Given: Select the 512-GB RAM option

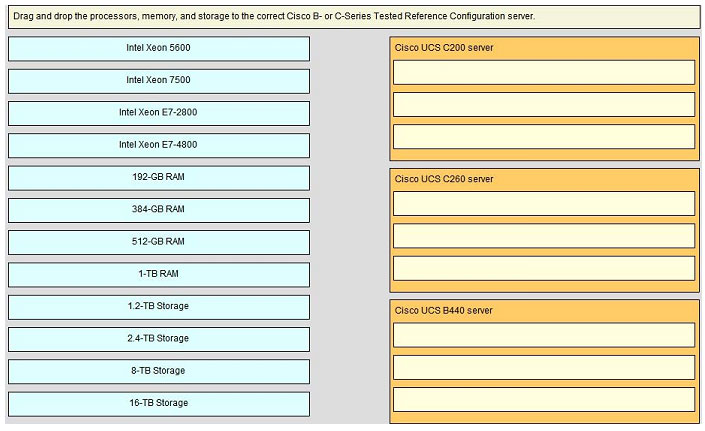Looking at the screenshot, I should click(x=159, y=242).
